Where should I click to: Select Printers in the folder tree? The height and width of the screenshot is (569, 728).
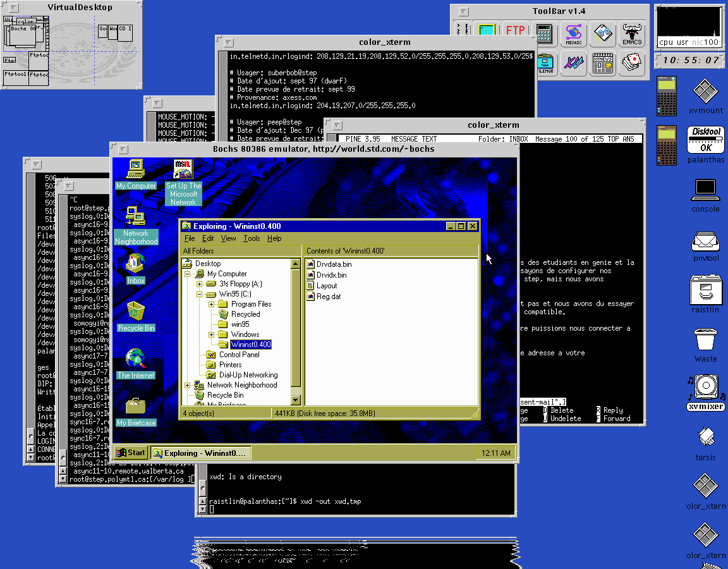coord(225,365)
